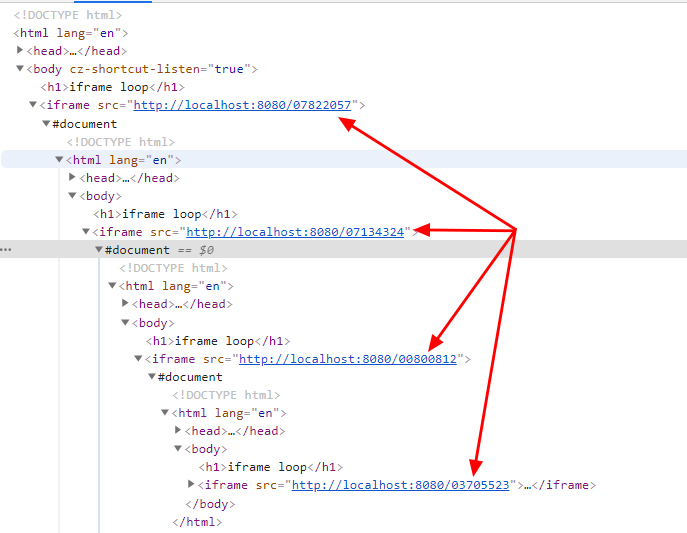687x533 pixels.
Task: Follow the localhost:8080/03705523 src link
Action: pyautogui.click(x=400, y=485)
